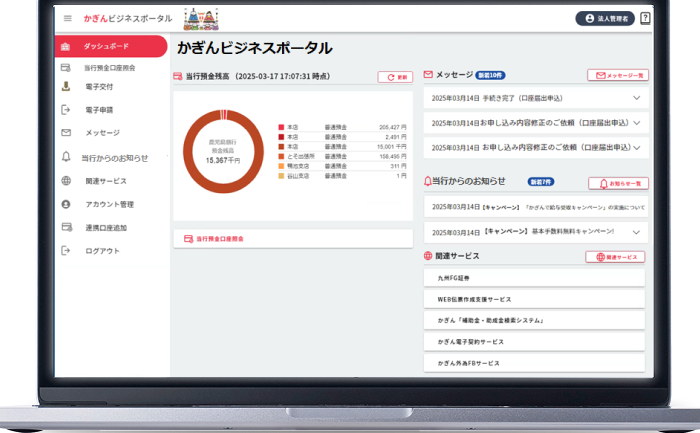Click the 電子交付 download icon in sidebar
This screenshot has height=433, width=700.
tap(66, 87)
